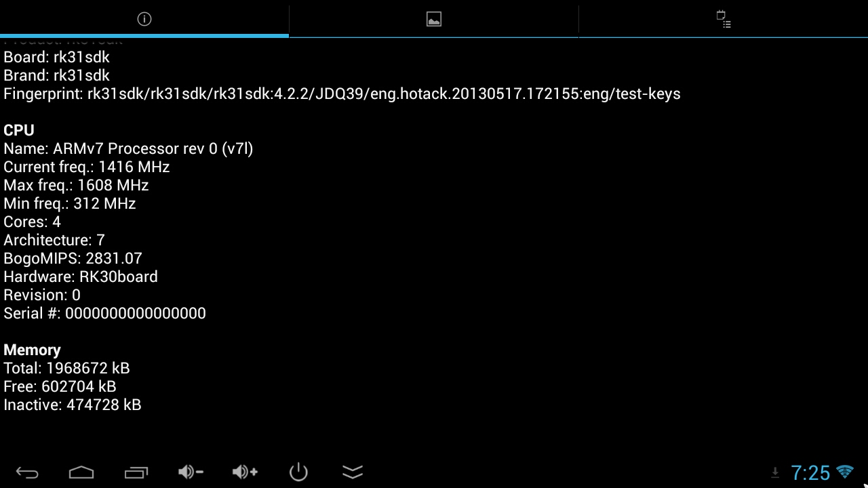Select the Serial # line

pyautogui.click(x=104, y=313)
